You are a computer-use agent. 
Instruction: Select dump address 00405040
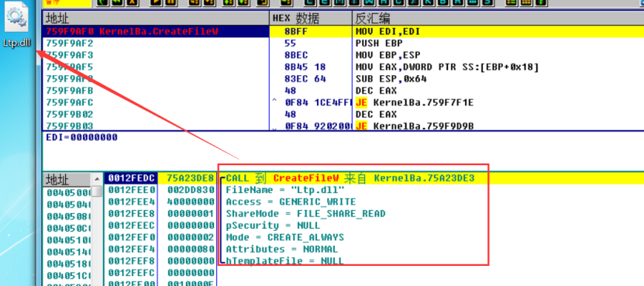click(68, 205)
